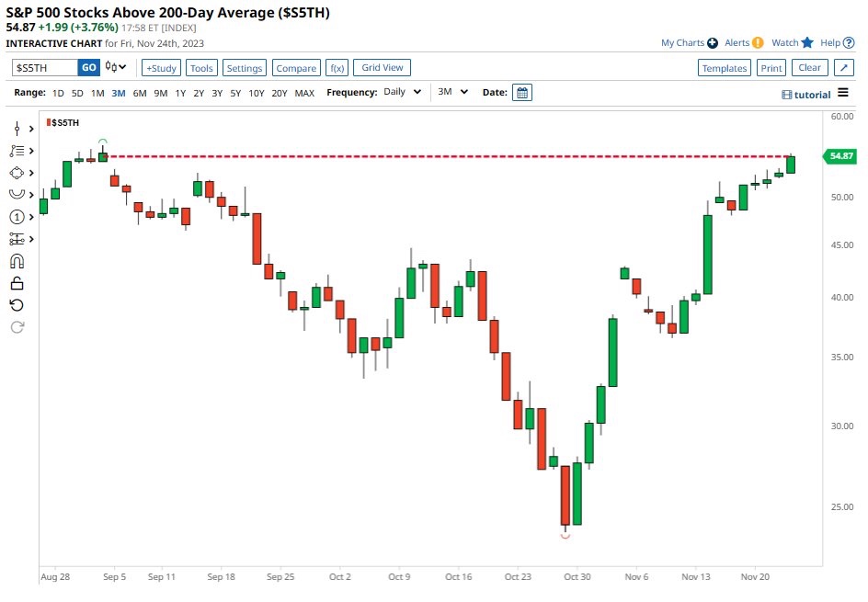Click the undo arrow in left toolbar
The image size is (868, 602).
click(x=17, y=305)
